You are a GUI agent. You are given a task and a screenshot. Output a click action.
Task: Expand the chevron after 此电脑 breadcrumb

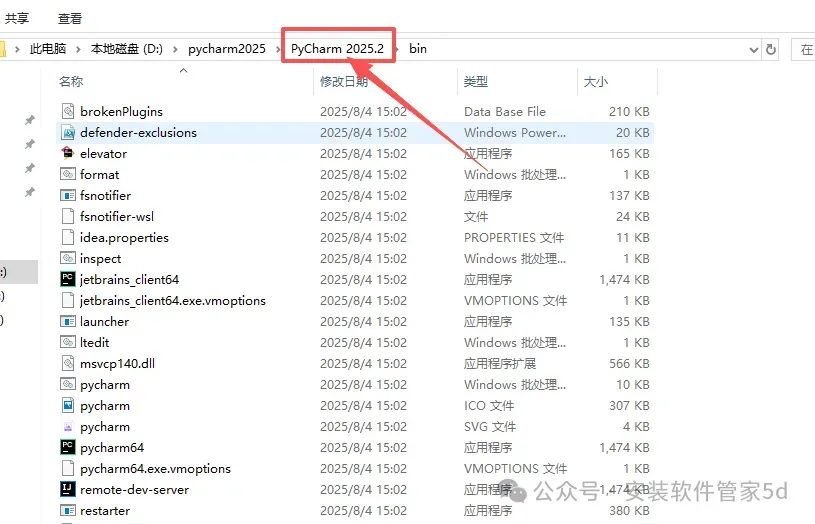(78, 49)
